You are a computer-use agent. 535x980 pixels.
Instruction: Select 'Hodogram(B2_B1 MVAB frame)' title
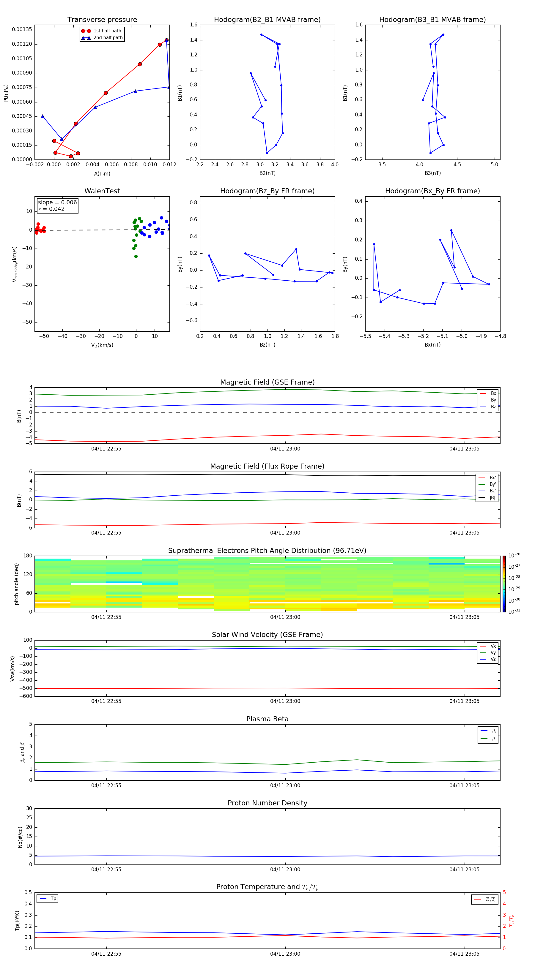[x=267, y=19]
